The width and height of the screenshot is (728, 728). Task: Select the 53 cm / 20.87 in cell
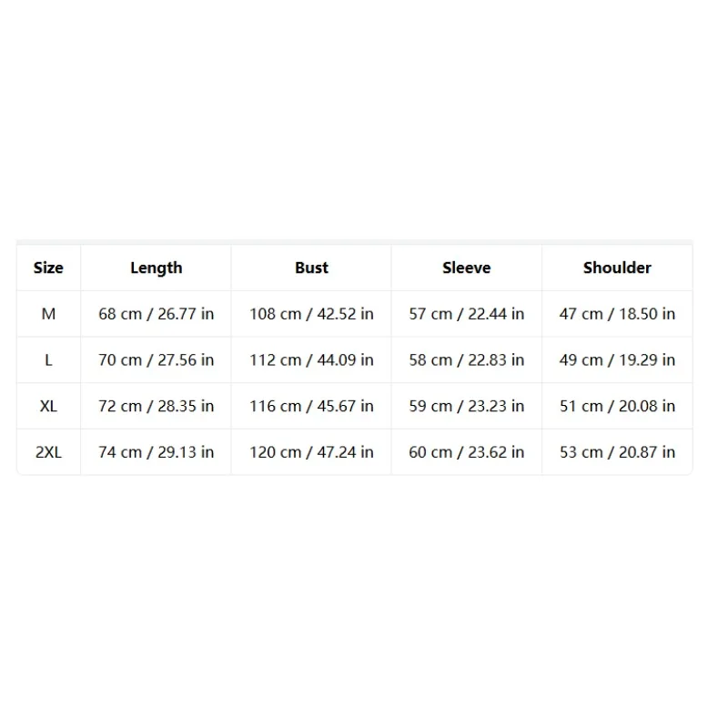tap(617, 452)
